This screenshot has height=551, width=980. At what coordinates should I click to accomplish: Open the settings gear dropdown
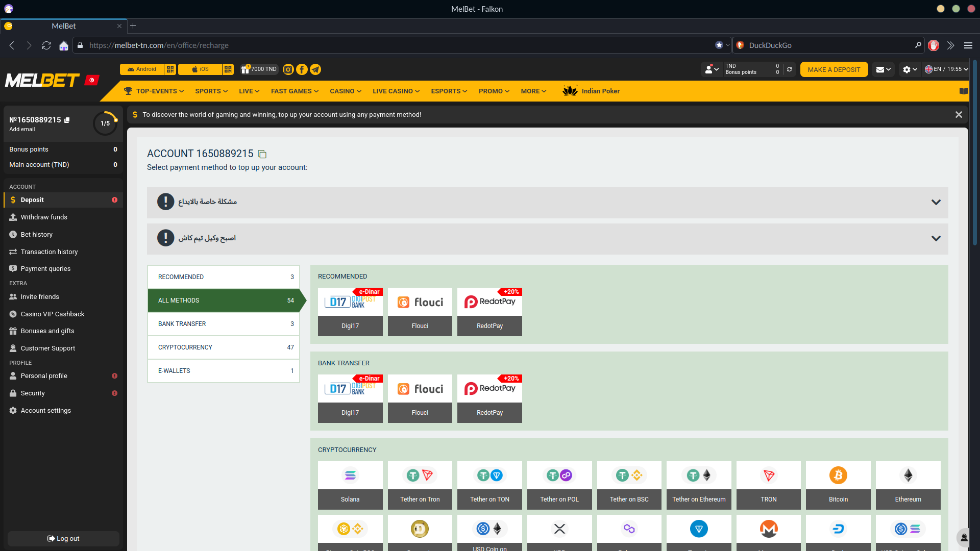[910, 69]
